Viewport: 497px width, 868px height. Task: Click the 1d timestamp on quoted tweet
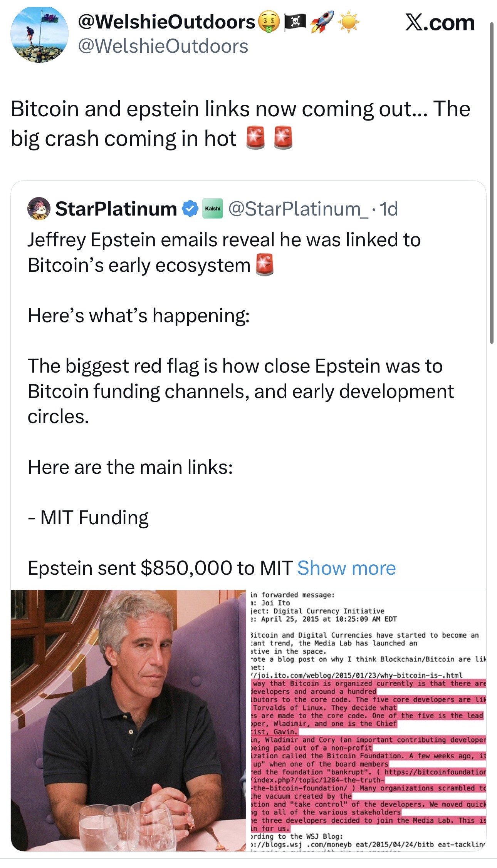point(389,209)
